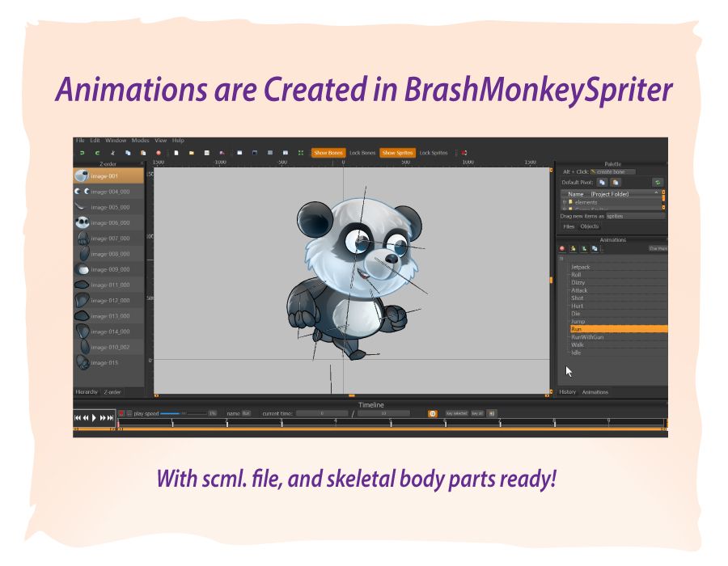Click the red icon right of Lock Sprites

tap(463, 153)
